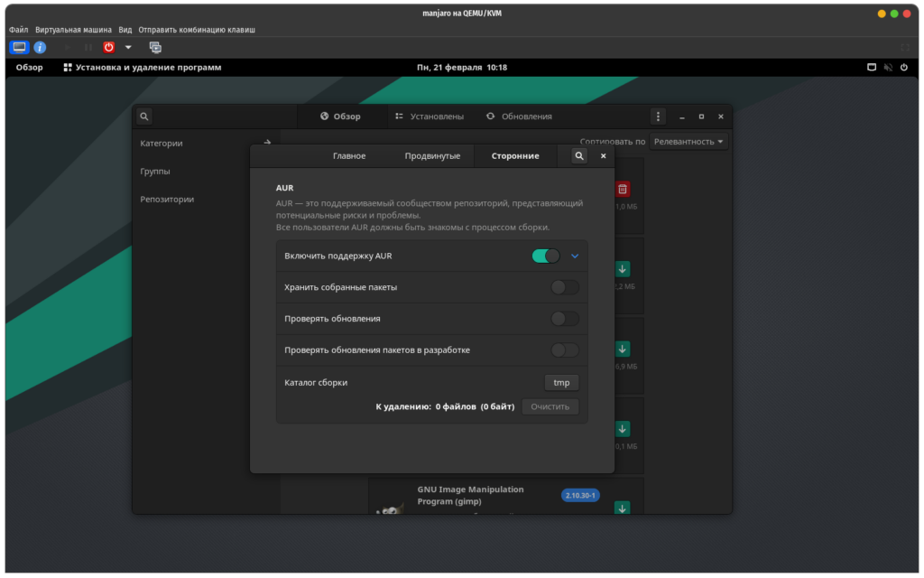The height and width of the screenshot is (578, 924).
Task: Open the shutdown options dropdown arrow
Action: point(128,47)
